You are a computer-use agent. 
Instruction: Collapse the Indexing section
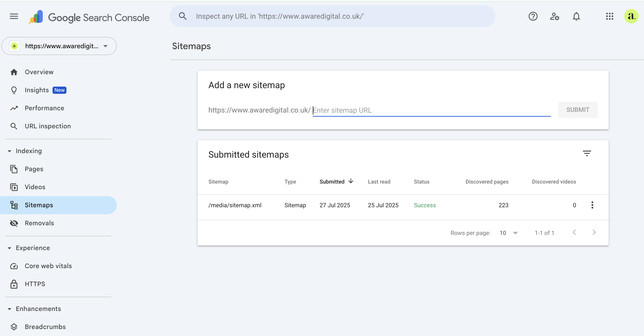tap(9, 151)
